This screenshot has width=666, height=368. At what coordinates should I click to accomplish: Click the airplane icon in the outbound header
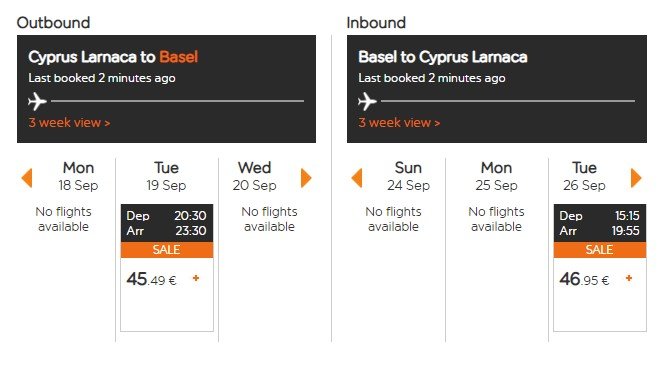point(37,102)
